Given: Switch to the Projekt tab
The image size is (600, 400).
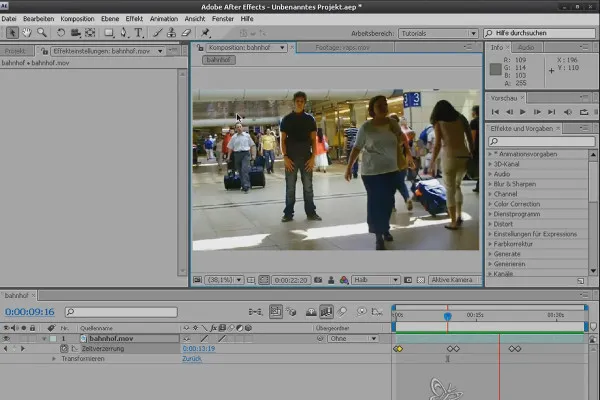Looking at the screenshot, I should tap(16, 51).
